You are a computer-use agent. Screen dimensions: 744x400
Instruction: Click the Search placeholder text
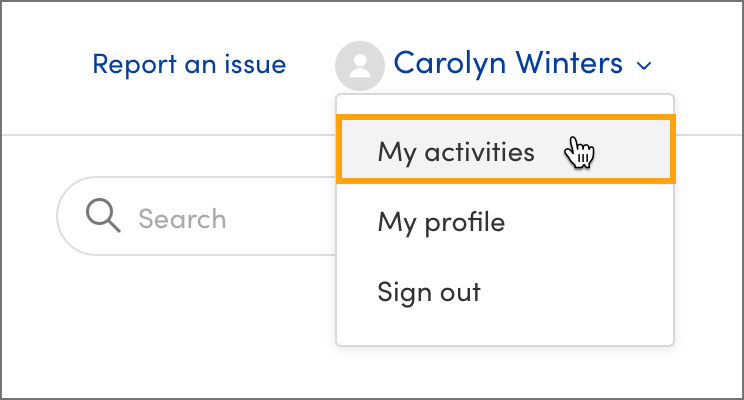pos(182,219)
